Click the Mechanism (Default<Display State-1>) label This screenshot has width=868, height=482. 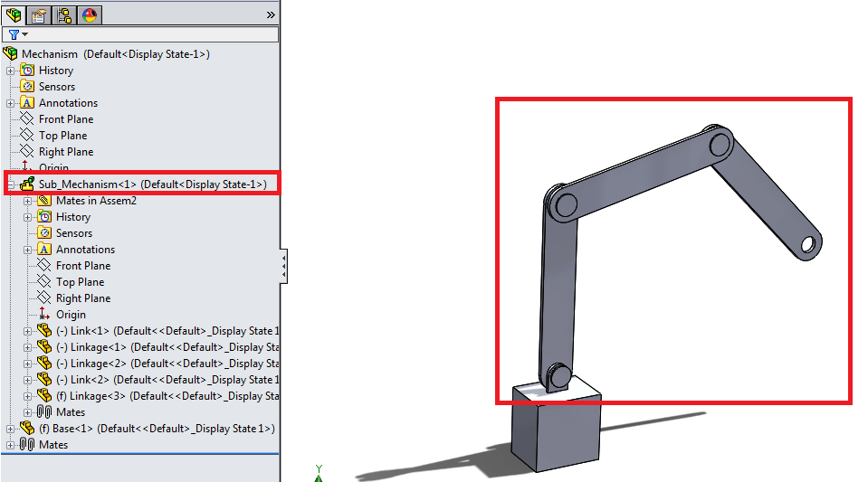point(116,54)
